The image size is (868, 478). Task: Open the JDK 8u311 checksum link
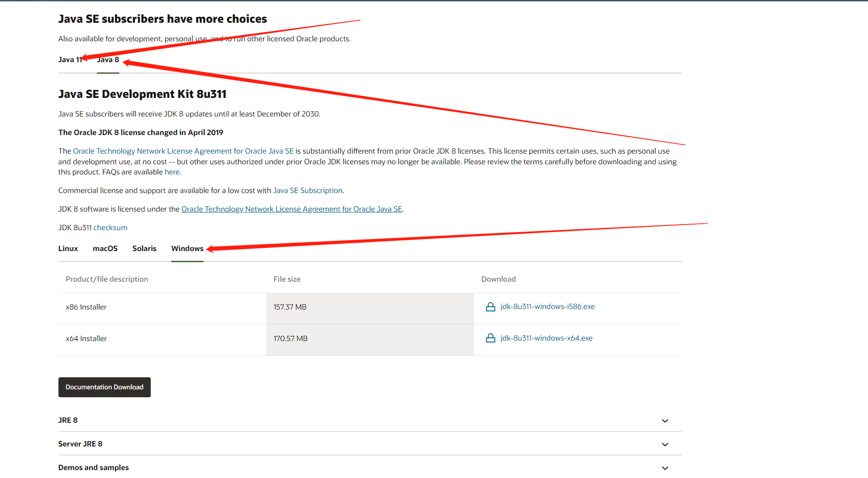(110, 228)
